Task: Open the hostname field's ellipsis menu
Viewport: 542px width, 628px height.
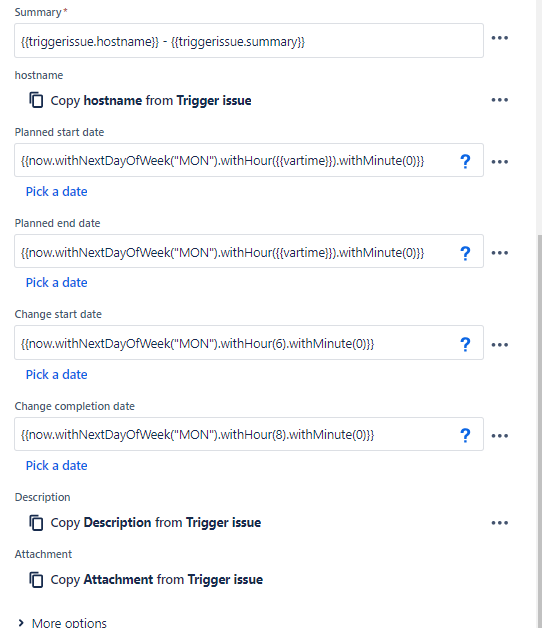Action: (x=500, y=100)
